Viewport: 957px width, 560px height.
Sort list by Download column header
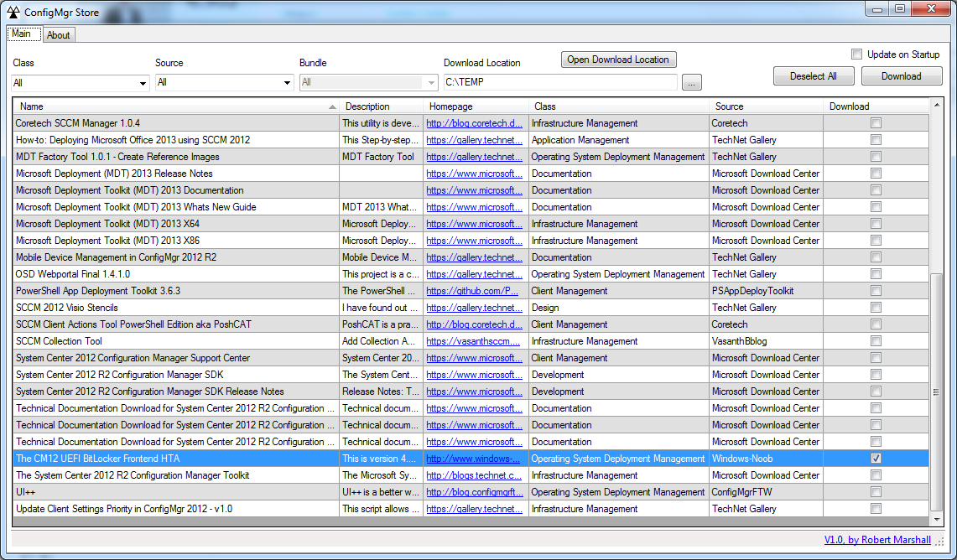876,106
